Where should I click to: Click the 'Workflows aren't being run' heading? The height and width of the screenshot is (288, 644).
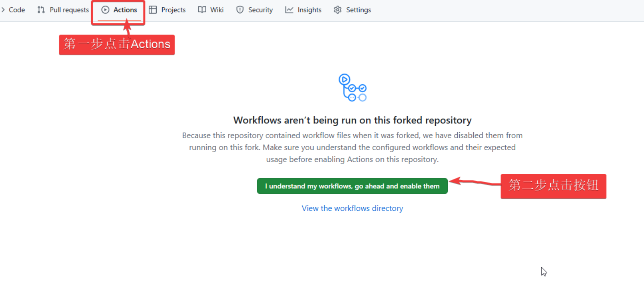353,120
